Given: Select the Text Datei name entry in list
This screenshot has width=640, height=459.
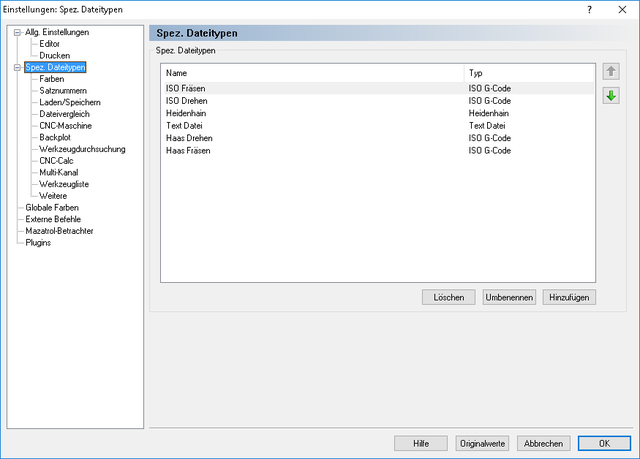Looking at the screenshot, I should click(184, 126).
